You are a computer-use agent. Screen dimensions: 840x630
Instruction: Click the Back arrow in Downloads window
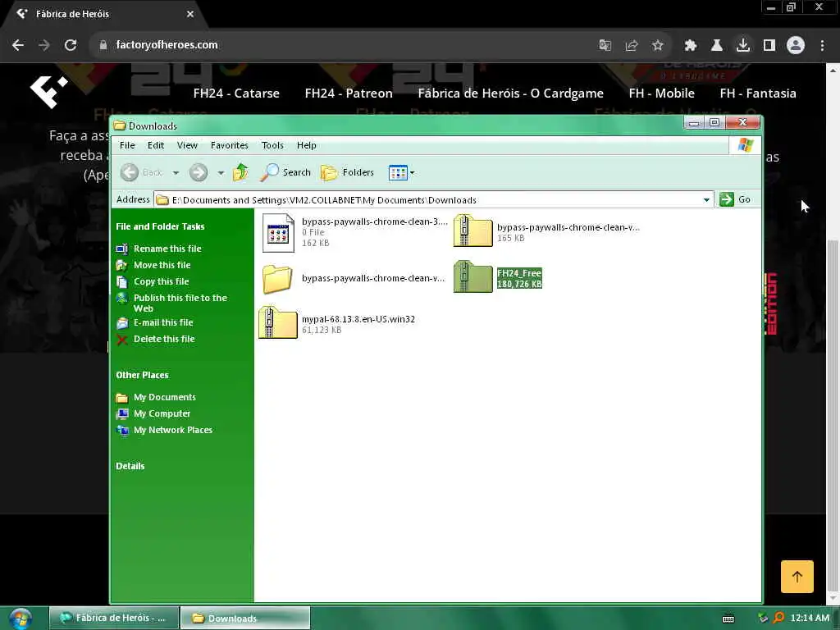(x=130, y=172)
